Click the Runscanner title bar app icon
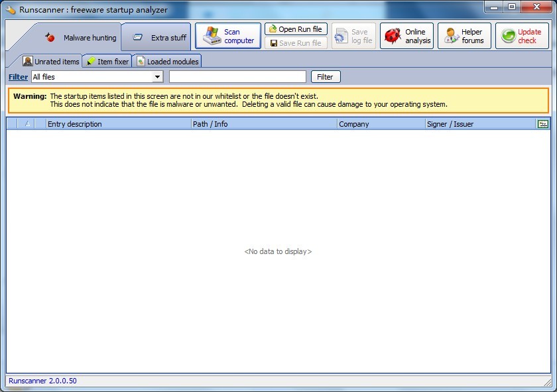The height and width of the screenshot is (392, 557). [11, 10]
